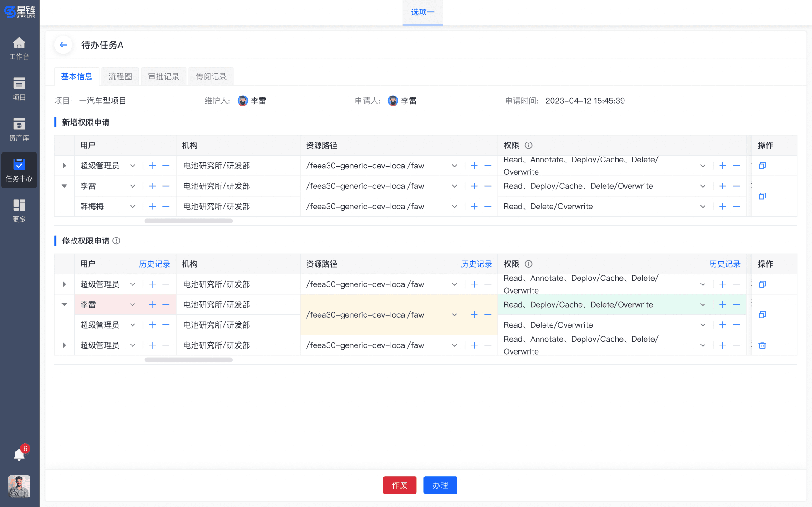Image resolution: width=812 pixels, height=507 pixels.
Task: Switch to the 流程图 tab
Action: (120, 76)
